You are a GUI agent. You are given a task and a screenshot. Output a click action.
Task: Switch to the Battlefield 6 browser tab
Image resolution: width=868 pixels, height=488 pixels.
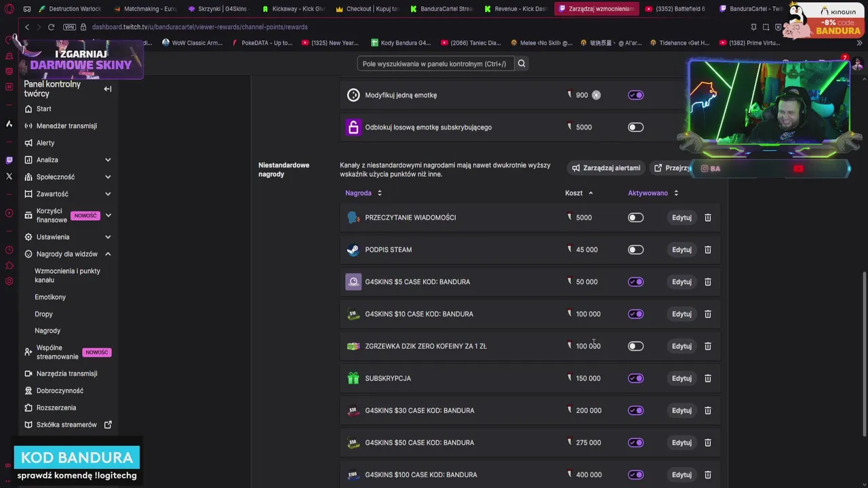(x=675, y=9)
